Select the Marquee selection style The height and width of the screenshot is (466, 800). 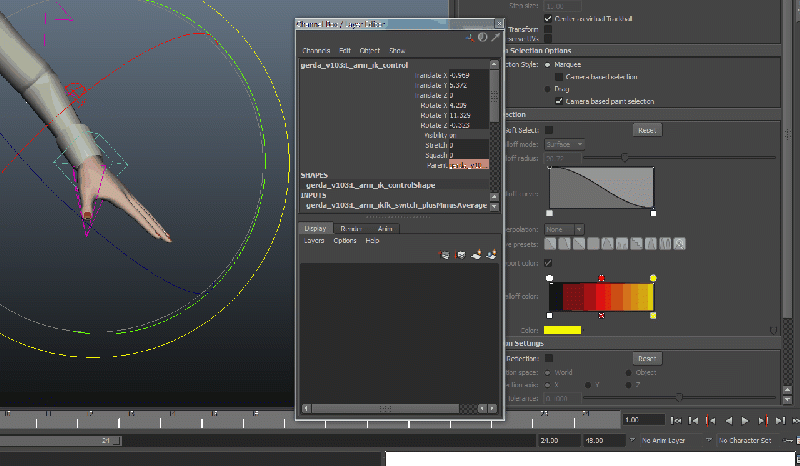tap(548, 65)
